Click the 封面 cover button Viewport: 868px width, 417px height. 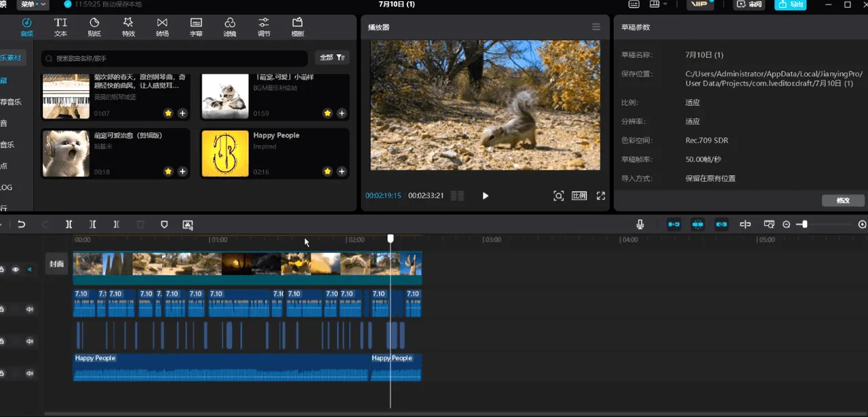pyautogui.click(x=57, y=264)
